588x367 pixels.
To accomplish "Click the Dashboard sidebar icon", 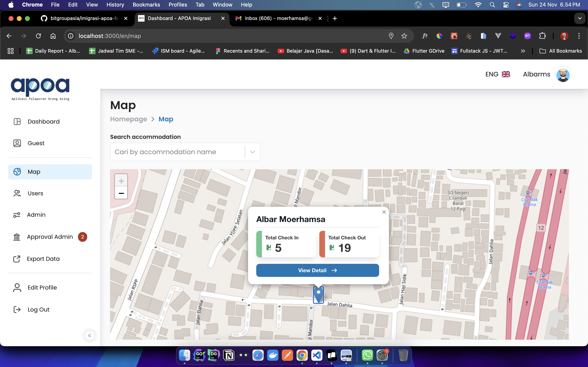I will point(17,122).
